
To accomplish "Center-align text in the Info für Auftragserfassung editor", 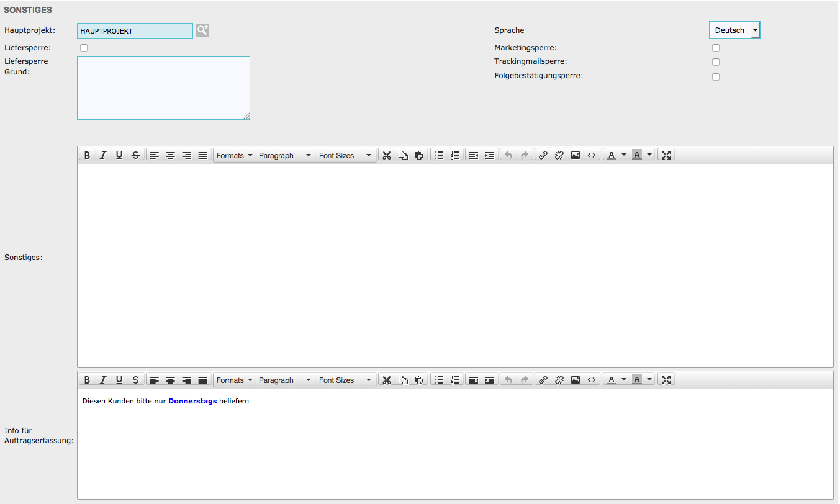I will [170, 380].
